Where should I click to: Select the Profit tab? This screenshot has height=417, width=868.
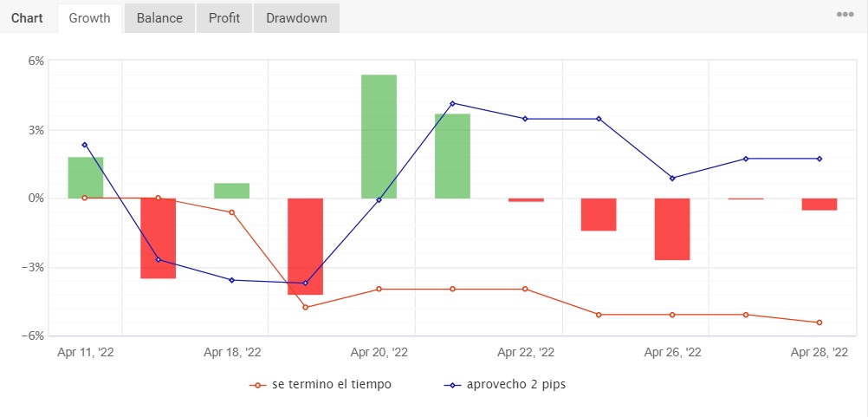pos(224,18)
